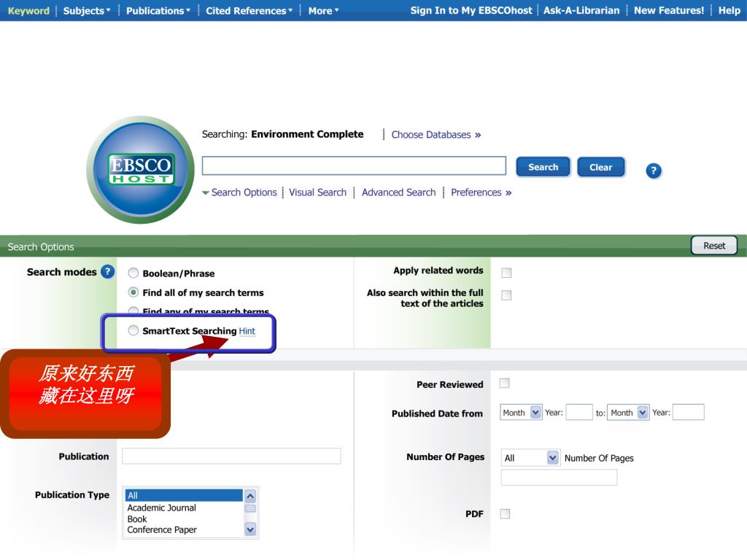Open the Published Date to Month dropdown
The width and height of the screenshot is (747, 560).
tap(628, 413)
